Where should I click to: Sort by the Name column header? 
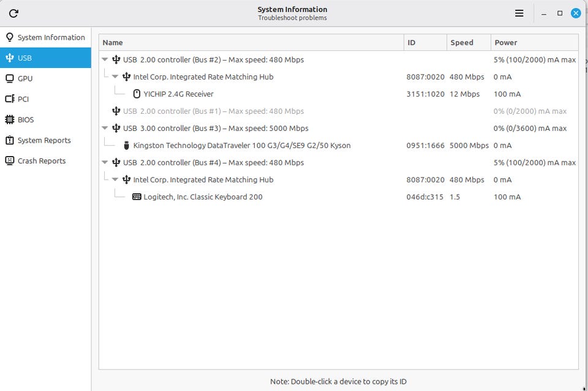pos(251,42)
